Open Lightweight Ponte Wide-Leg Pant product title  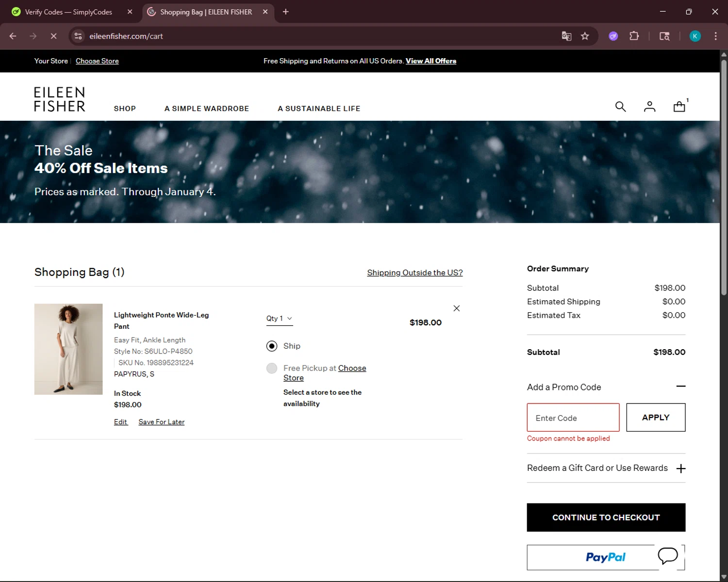(x=161, y=321)
